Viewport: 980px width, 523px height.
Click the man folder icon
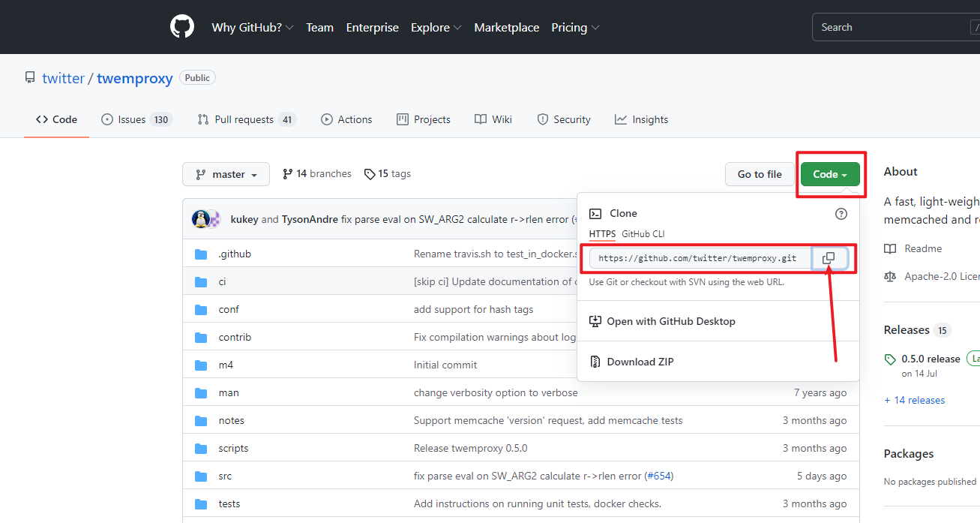pyautogui.click(x=201, y=393)
